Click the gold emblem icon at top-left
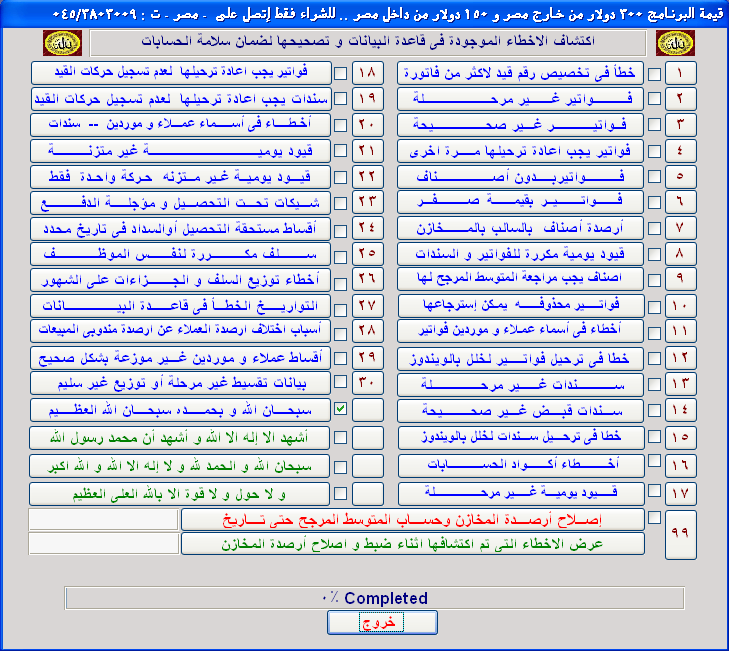Screen dimensions: 729x651 [58, 43]
